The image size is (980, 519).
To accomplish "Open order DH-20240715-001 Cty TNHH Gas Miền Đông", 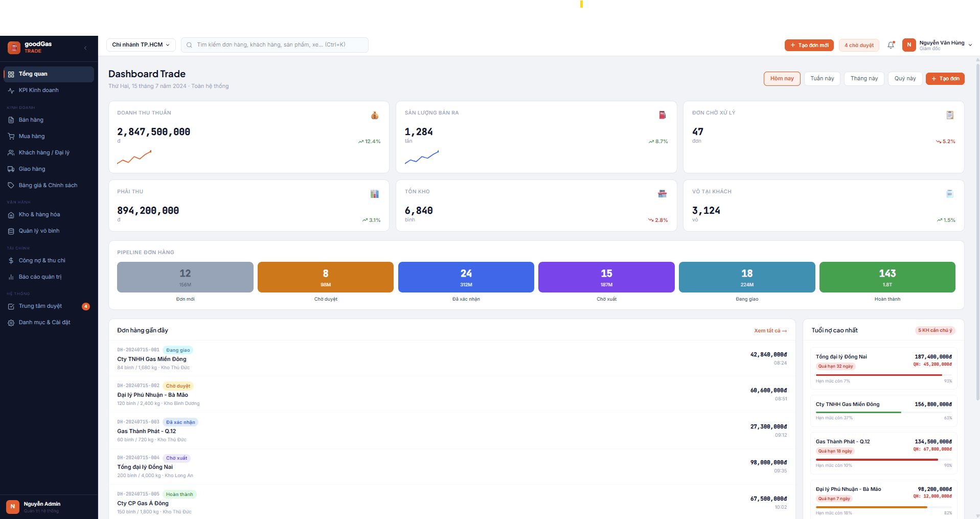I will [x=452, y=358].
